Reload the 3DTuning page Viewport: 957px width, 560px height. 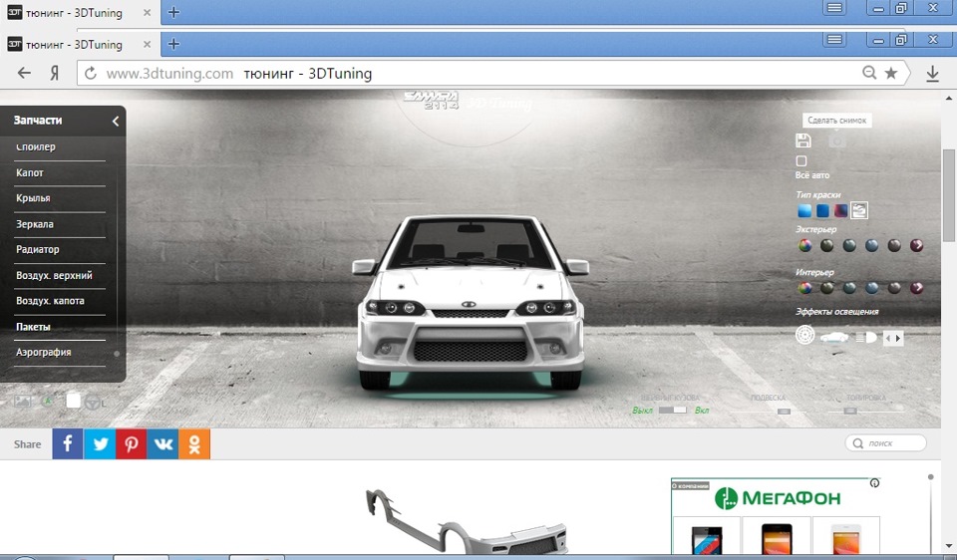pos(91,73)
